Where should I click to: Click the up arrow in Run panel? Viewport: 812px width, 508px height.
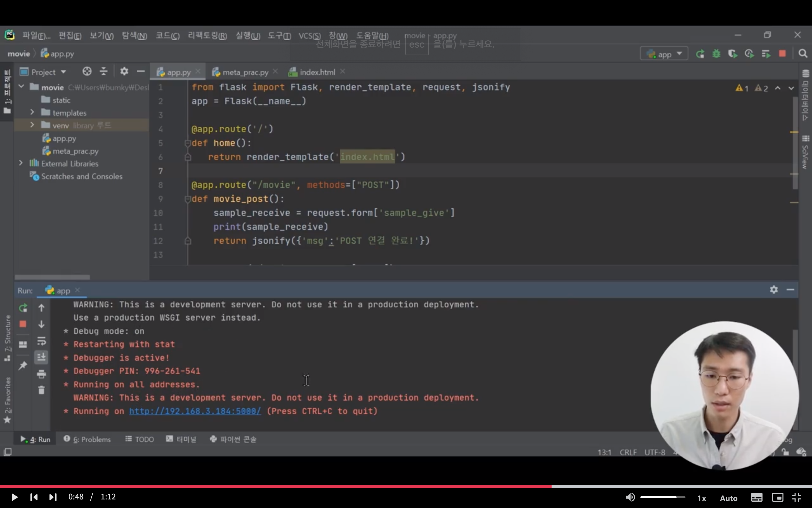coord(41,308)
